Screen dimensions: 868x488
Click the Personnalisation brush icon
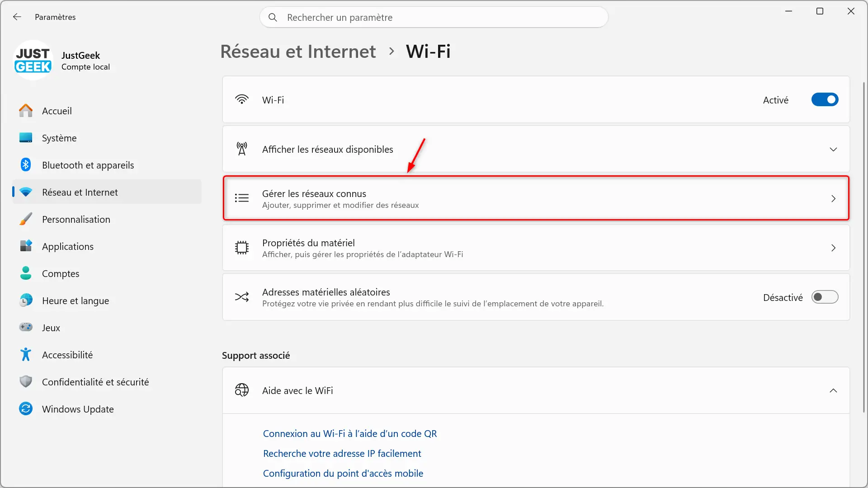pos(26,219)
